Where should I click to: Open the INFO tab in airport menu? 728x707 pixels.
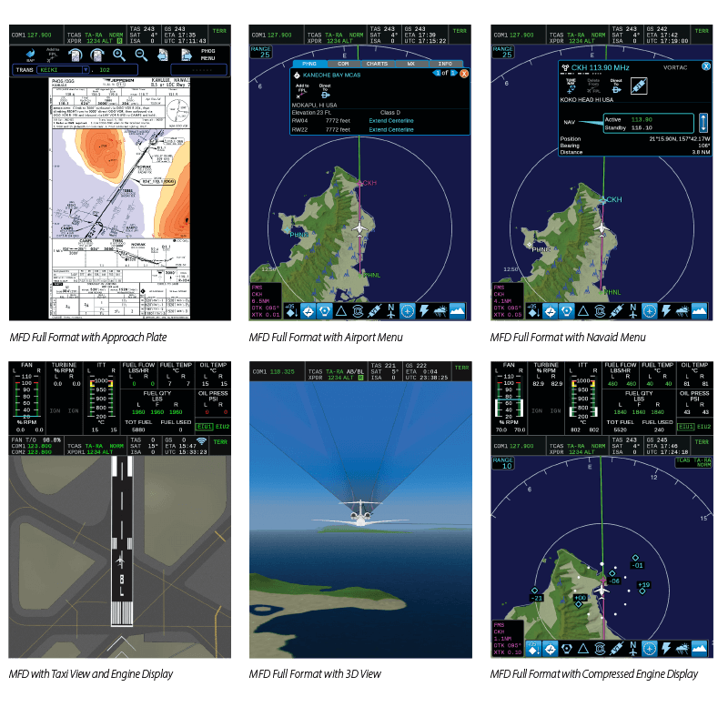446,64
